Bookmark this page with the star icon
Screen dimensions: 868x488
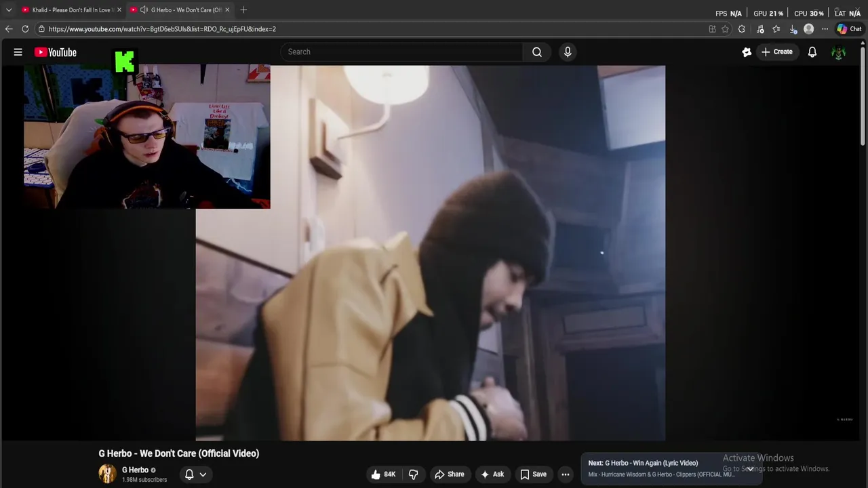[725, 29]
